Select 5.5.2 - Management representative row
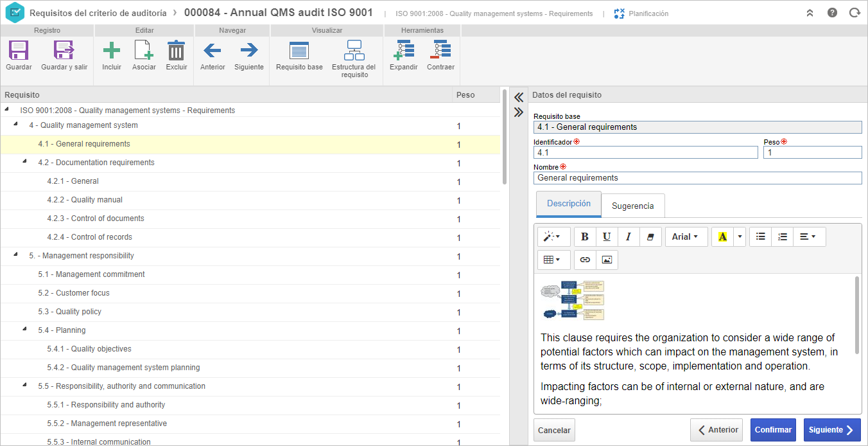This screenshot has width=868, height=446. pyautogui.click(x=250, y=424)
